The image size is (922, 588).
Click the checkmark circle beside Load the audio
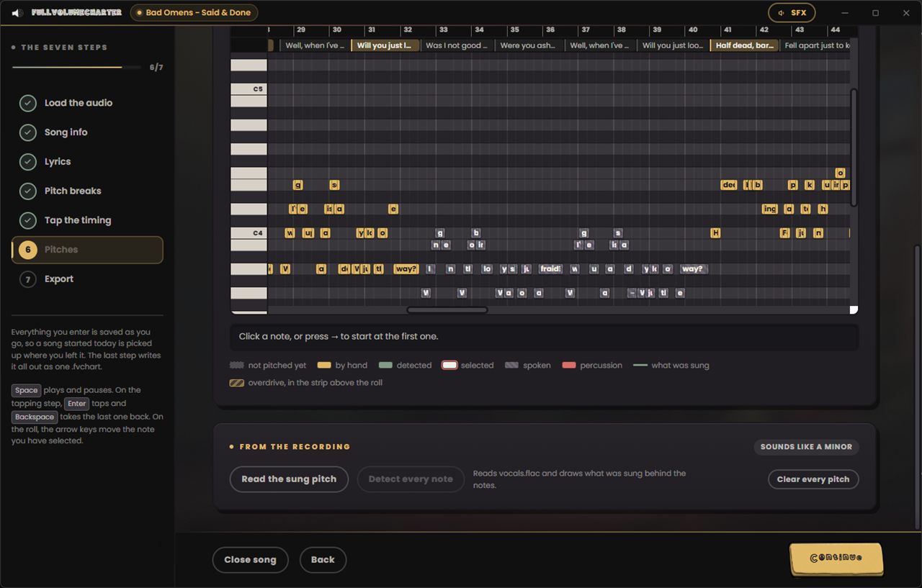coord(27,103)
